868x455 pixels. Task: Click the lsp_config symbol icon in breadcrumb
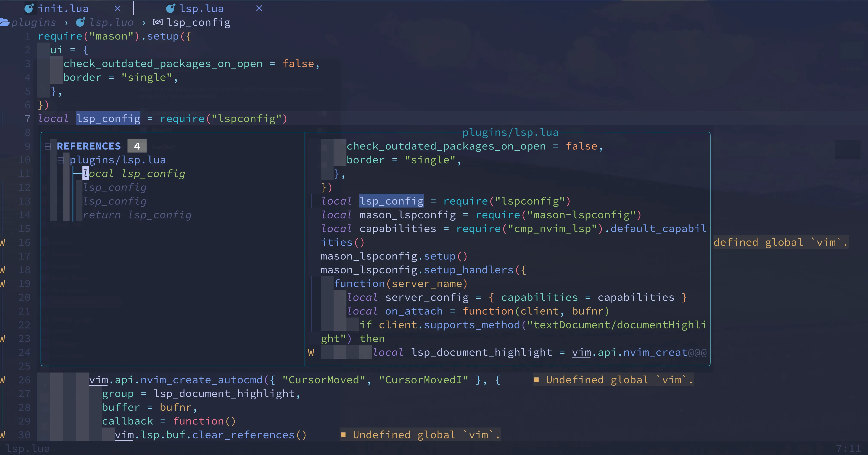point(158,23)
